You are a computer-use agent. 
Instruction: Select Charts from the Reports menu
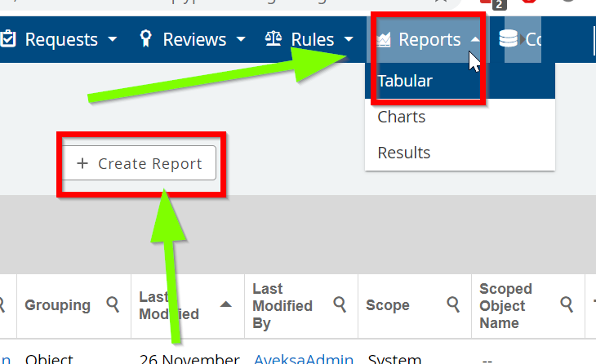[402, 117]
